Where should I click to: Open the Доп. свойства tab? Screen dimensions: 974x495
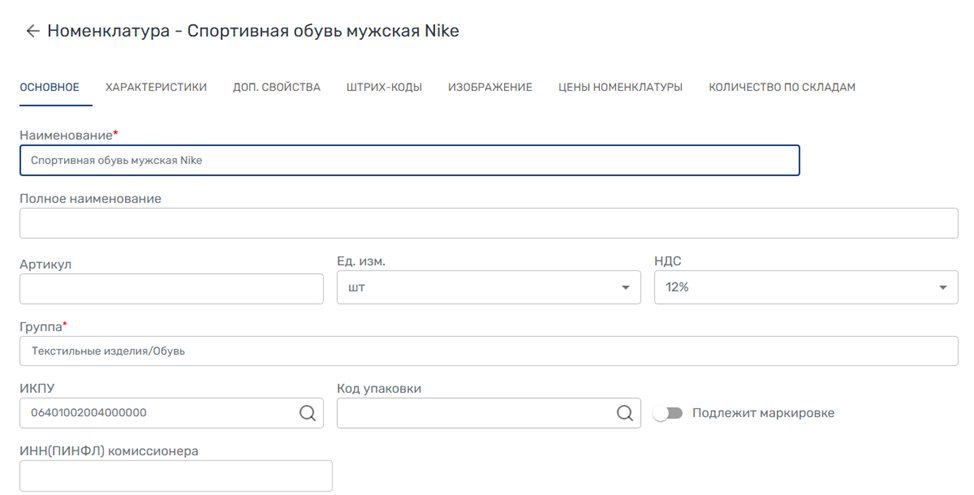click(276, 88)
